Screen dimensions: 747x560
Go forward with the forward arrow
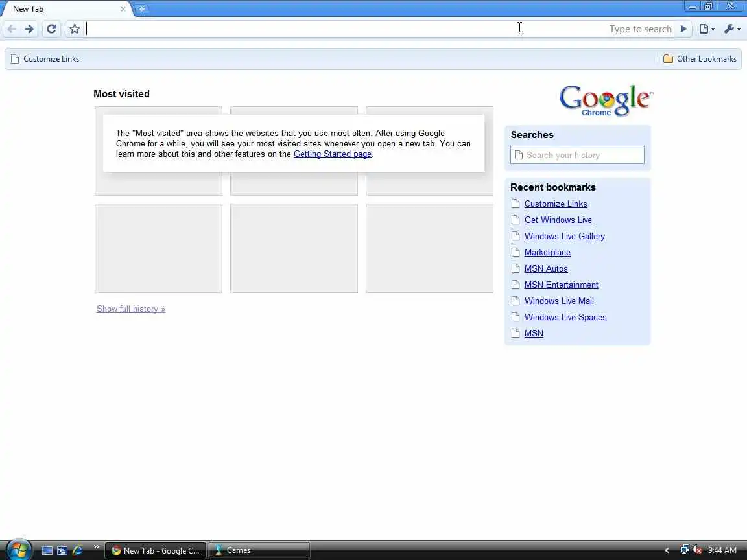pos(30,29)
